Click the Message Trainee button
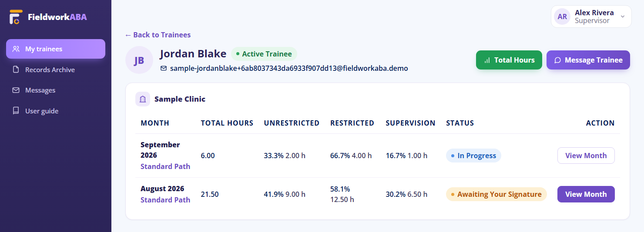The image size is (644, 232). (588, 60)
